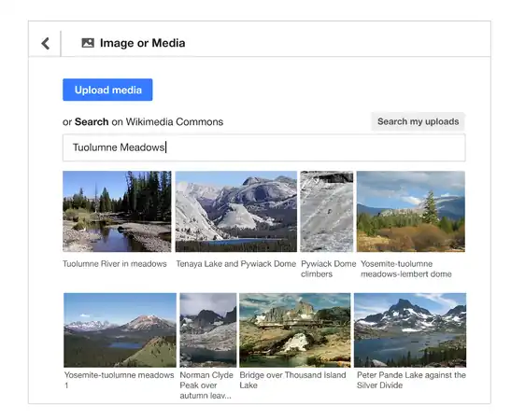The image size is (511, 420).
Task: Click the 'Image or Media' dialog title
Action: pos(142,43)
